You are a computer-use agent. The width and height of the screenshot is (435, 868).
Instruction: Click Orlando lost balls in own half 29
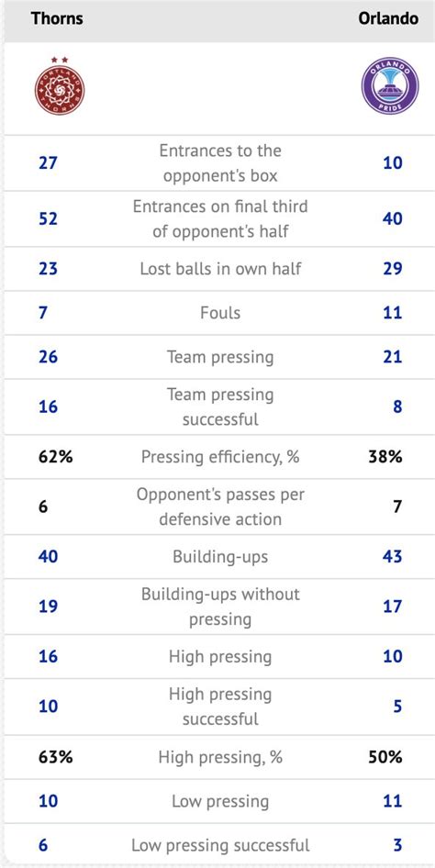tap(393, 269)
